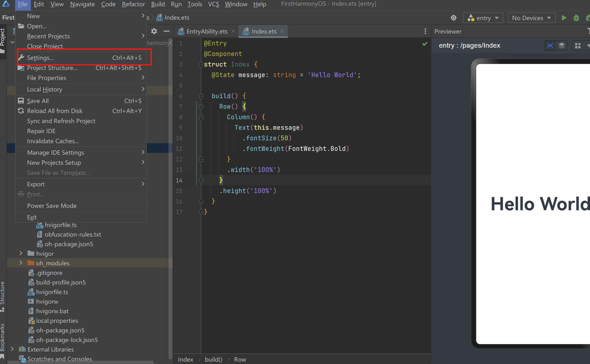Screen dimensions: 590x364
Task: Toggle the Previewer inspector eye icon
Action: pos(550,45)
